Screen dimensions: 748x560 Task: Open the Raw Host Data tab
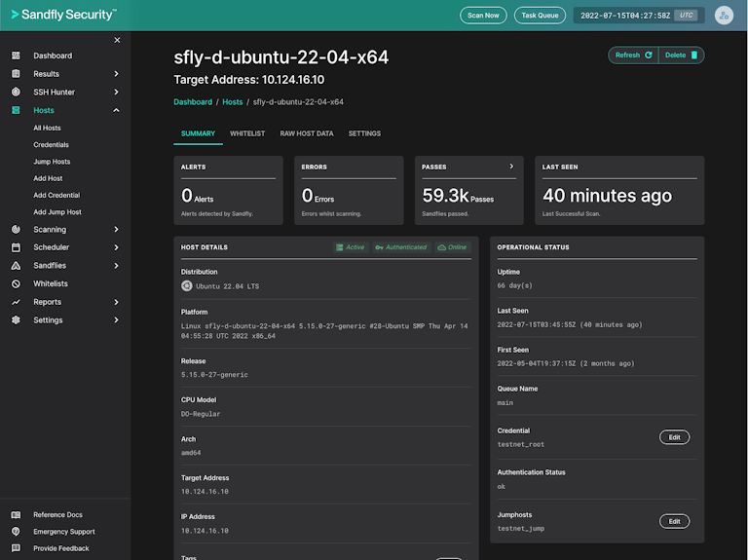click(307, 133)
